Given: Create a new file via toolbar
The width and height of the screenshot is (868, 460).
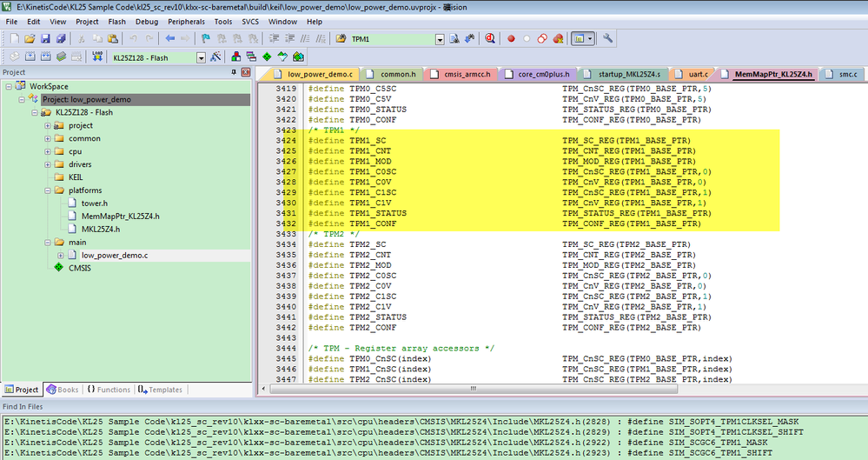Looking at the screenshot, I should 15,39.
